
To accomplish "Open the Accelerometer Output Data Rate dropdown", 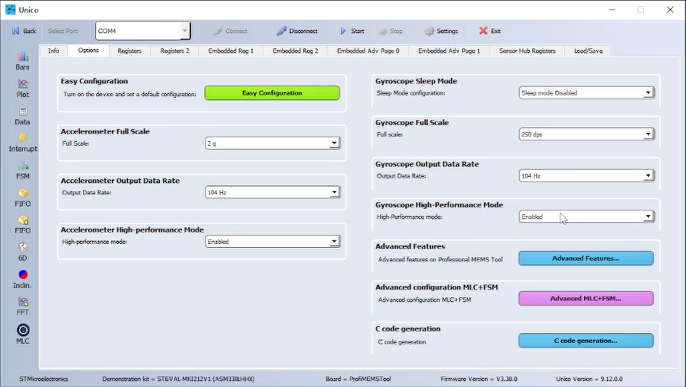I will point(273,192).
